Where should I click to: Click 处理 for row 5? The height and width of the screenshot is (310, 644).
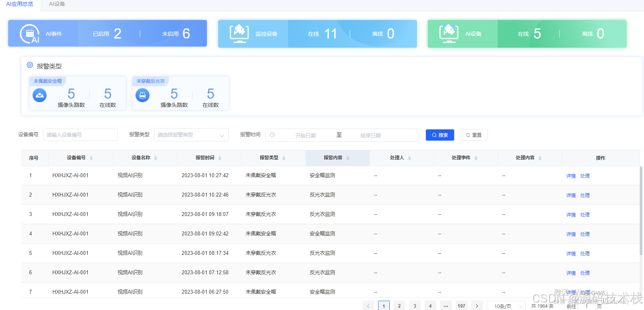point(585,254)
